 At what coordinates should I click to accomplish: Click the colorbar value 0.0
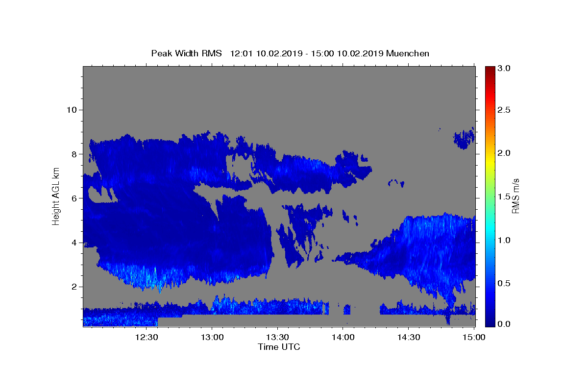coord(504,324)
